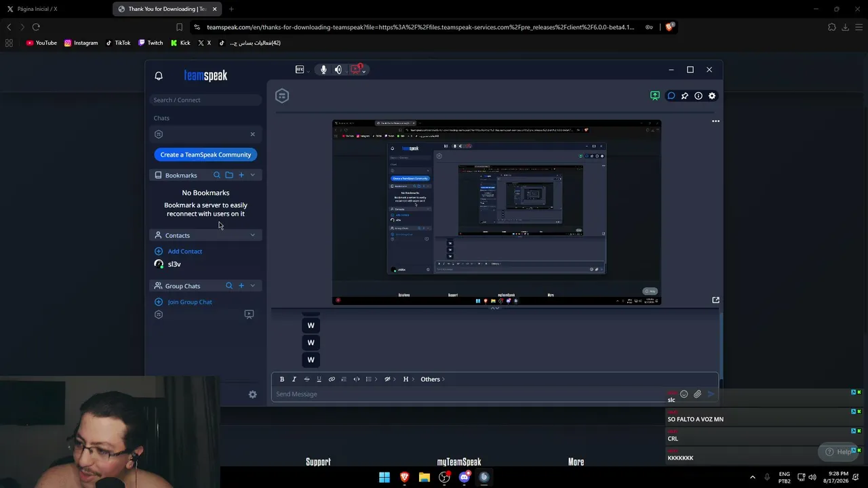Open the YouTube bookmark

pyautogui.click(x=41, y=43)
